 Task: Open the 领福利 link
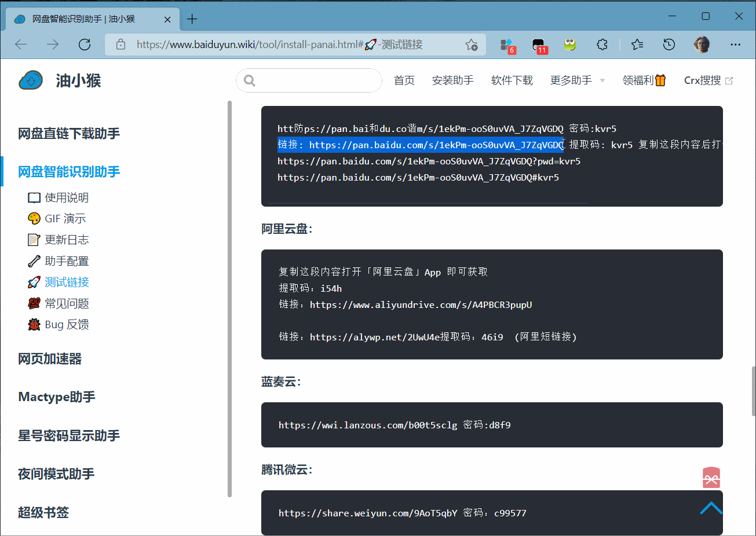pyautogui.click(x=644, y=80)
